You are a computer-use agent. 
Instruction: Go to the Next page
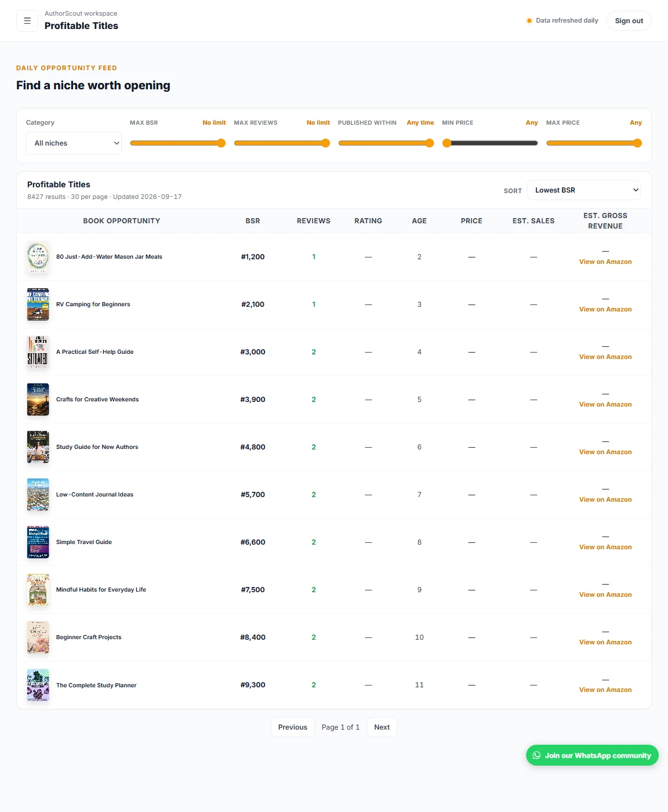pos(382,727)
